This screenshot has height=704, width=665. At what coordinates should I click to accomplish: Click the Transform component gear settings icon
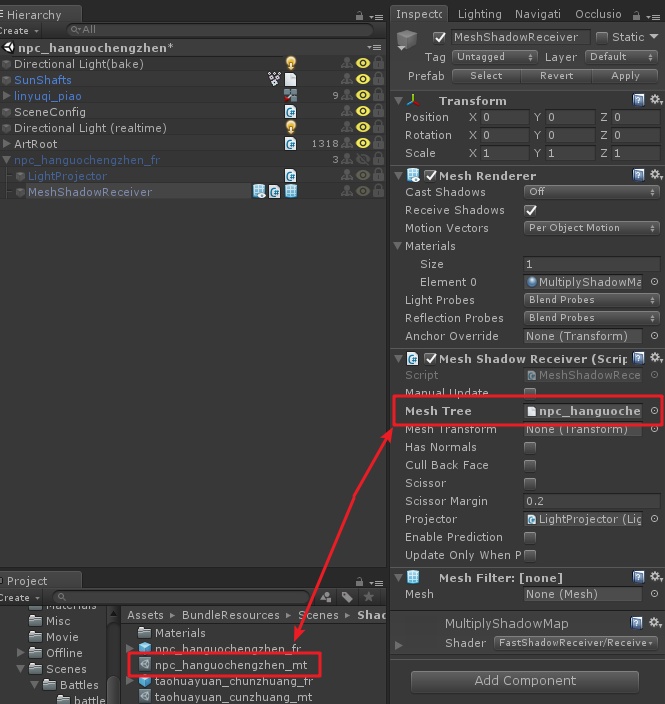(655, 100)
